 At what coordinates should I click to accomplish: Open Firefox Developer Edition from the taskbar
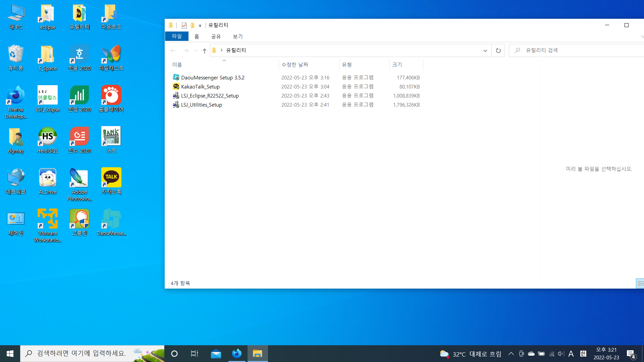pyautogui.click(x=237, y=354)
